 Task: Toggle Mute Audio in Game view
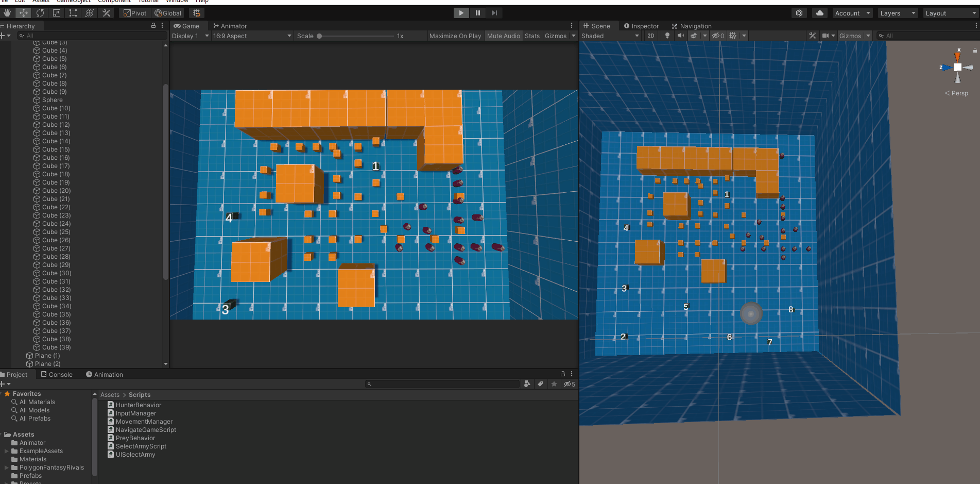503,36
